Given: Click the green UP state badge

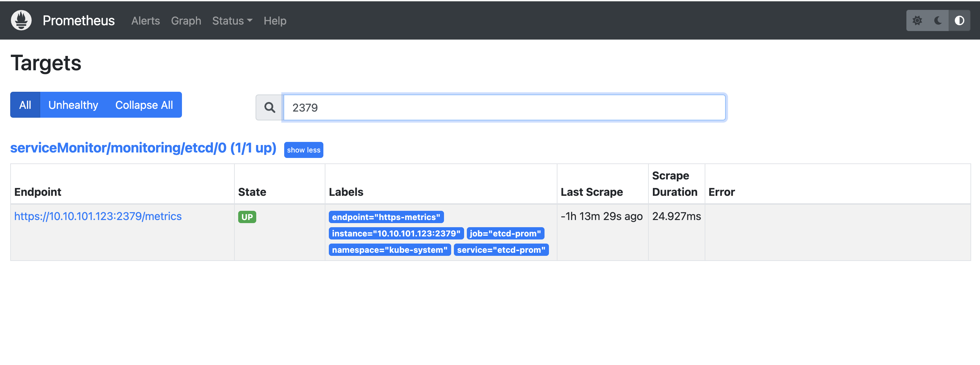Looking at the screenshot, I should [247, 217].
